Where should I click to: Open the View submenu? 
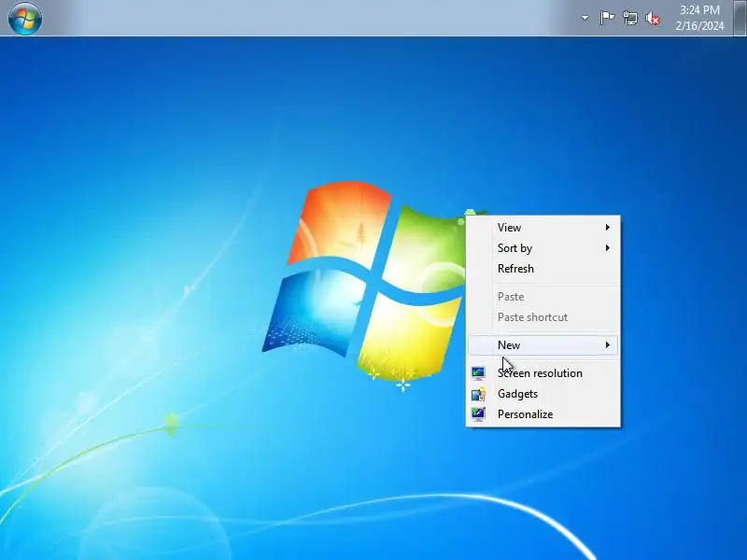tap(543, 228)
